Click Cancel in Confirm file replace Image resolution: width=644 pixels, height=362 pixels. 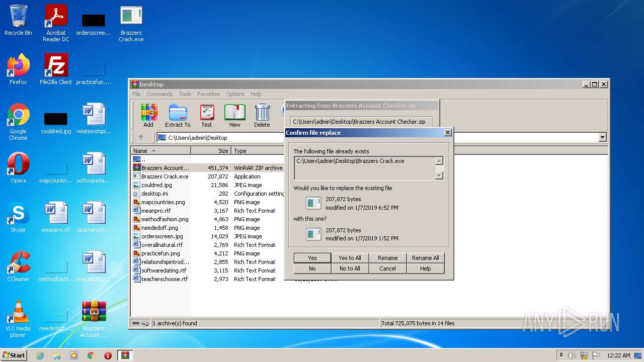pos(387,268)
